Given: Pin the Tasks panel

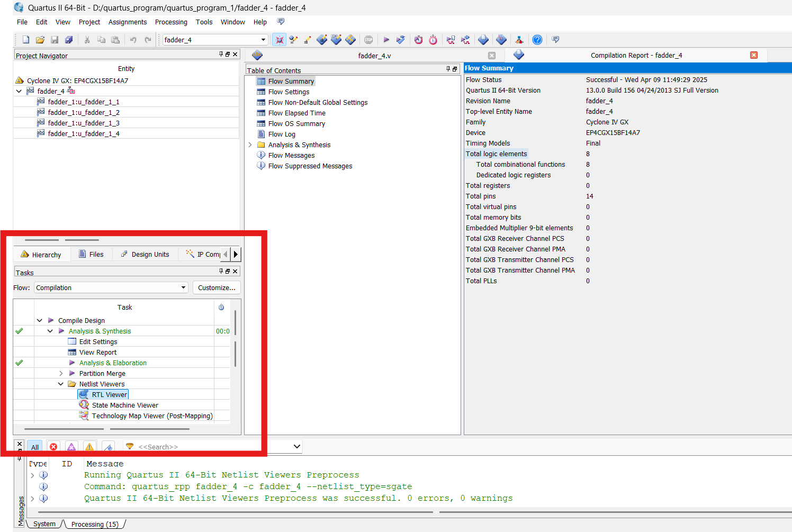Looking at the screenshot, I should (221, 271).
